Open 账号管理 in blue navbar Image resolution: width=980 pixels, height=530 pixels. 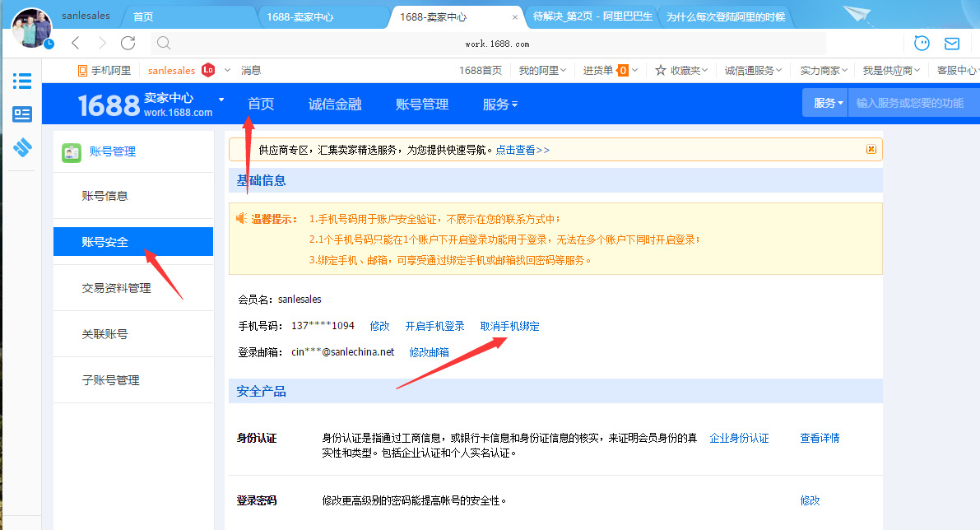(x=422, y=105)
